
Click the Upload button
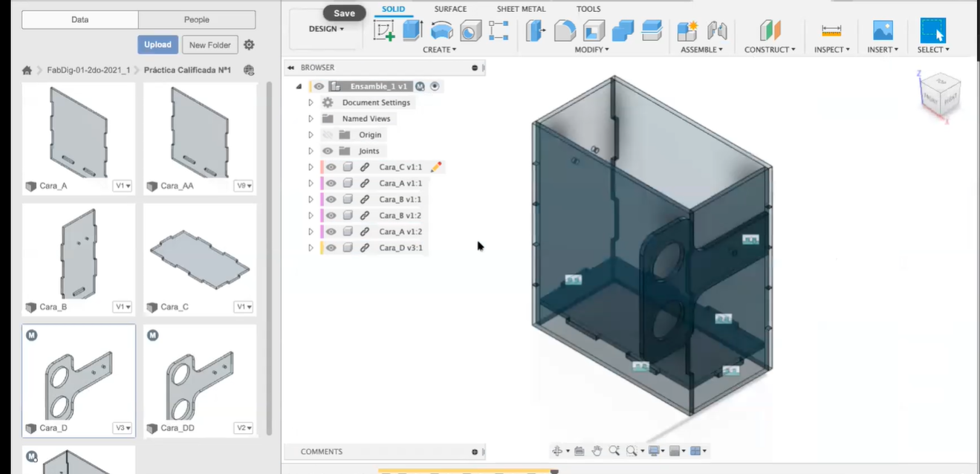coord(158,45)
